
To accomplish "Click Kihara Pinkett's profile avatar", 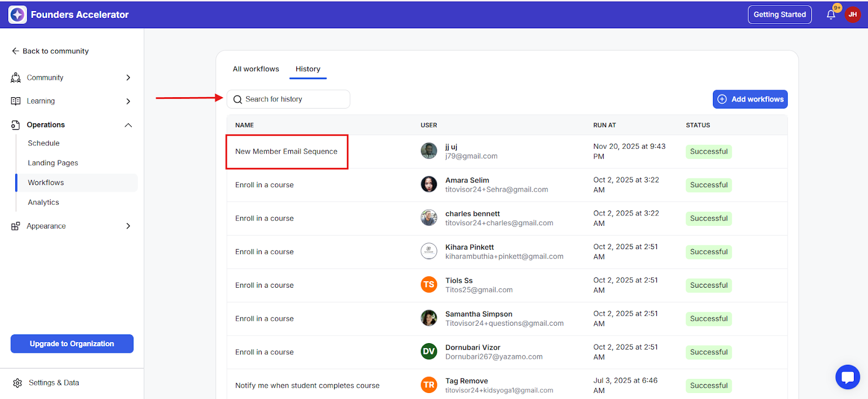I will [x=429, y=251].
